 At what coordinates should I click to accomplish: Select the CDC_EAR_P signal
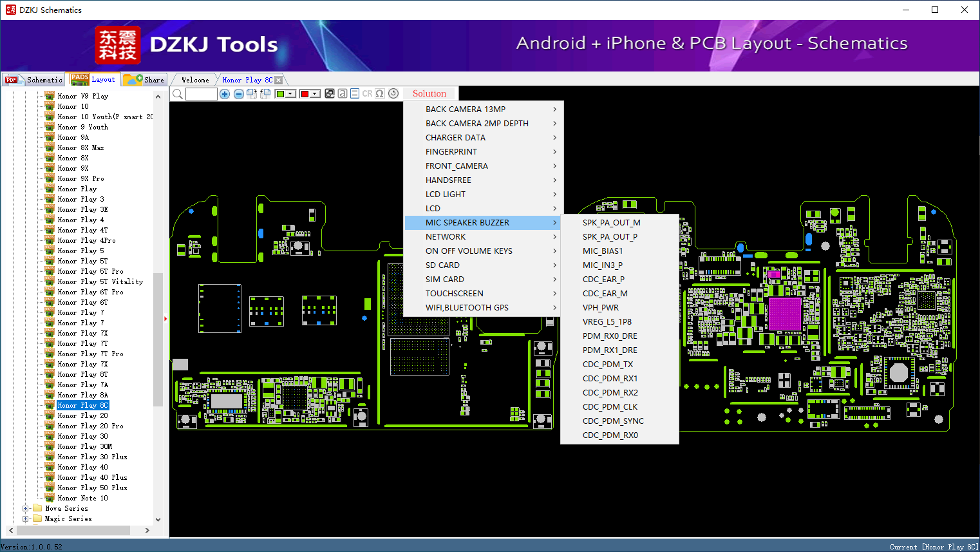(x=619, y=279)
